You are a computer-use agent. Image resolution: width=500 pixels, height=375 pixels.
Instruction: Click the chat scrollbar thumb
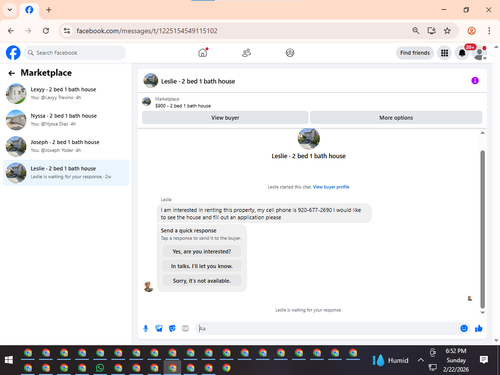(x=482, y=229)
